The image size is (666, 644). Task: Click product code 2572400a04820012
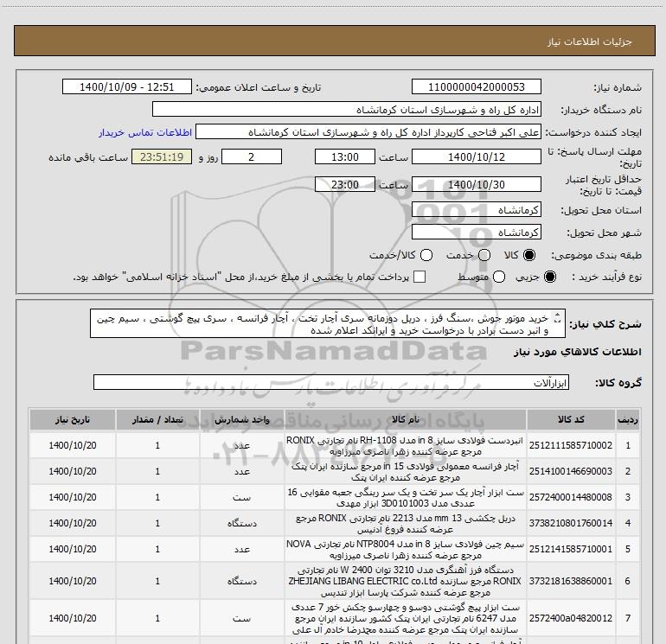pos(571,618)
